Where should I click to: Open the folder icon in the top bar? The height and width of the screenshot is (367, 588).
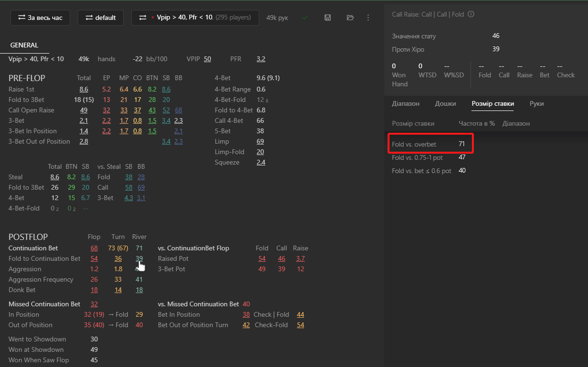[x=350, y=18]
